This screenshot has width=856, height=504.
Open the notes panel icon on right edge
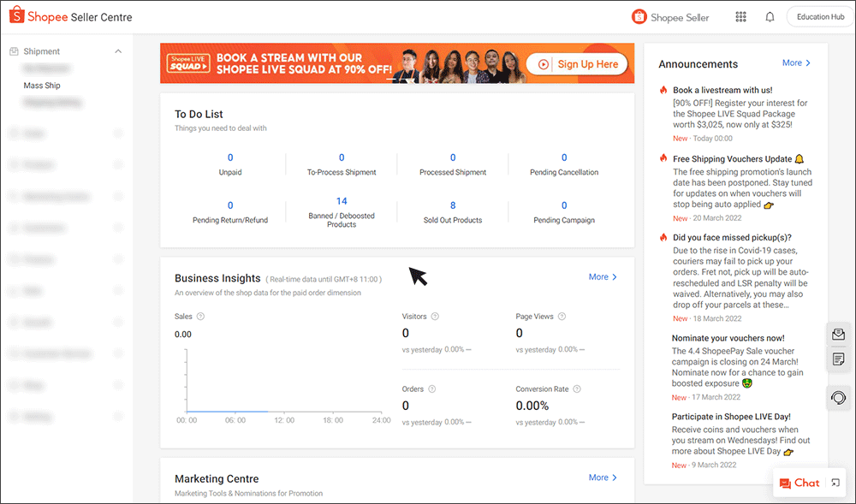(838, 359)
